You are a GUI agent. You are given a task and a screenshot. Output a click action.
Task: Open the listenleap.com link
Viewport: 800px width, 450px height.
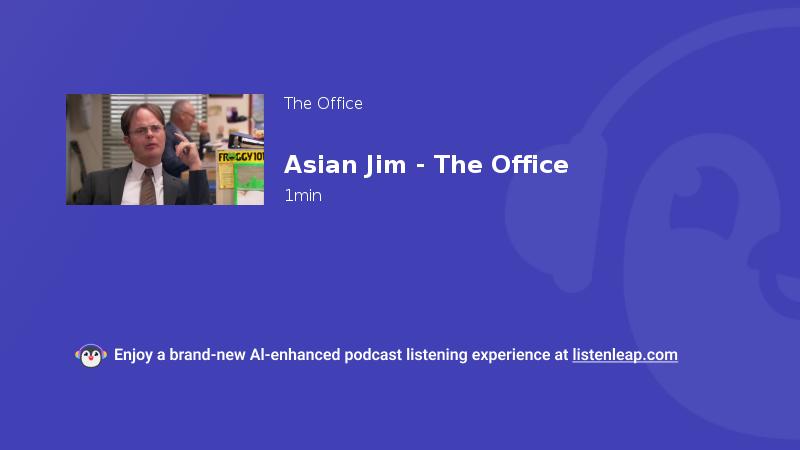[x=625, y=355]
